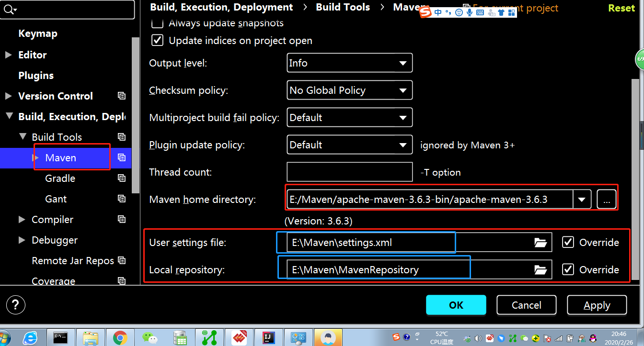644x346 pixels.
Task: Click the project-level icon beside Maven
Action: point(122,157)
